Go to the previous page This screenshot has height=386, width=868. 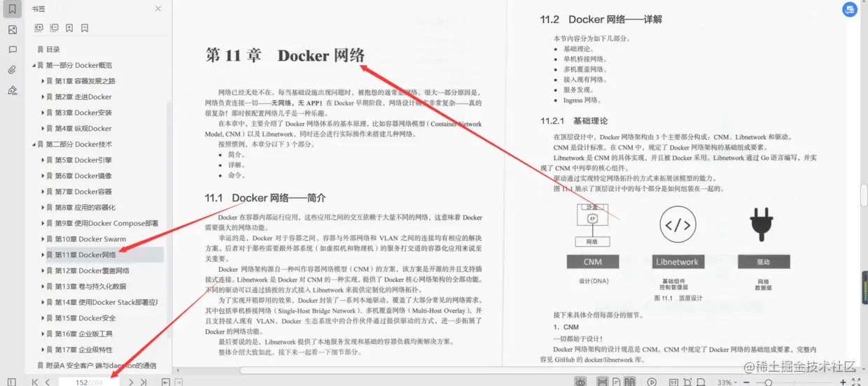click(x=47, y=382)
